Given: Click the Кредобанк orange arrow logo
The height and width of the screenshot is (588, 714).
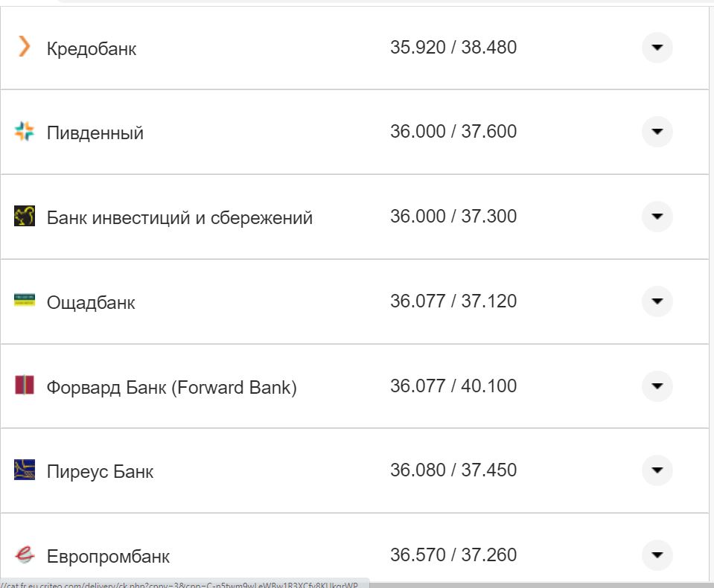Looking at the screenshot, I should 23,48.
